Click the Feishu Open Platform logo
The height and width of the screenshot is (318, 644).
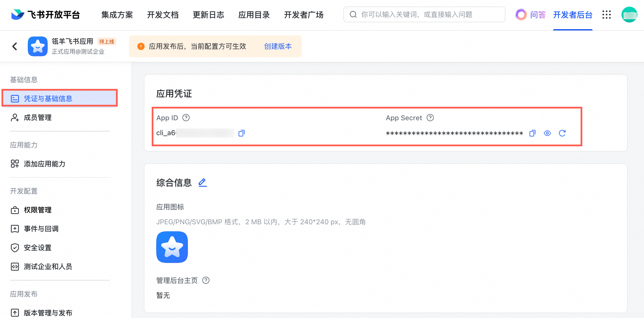pos(46,15)
